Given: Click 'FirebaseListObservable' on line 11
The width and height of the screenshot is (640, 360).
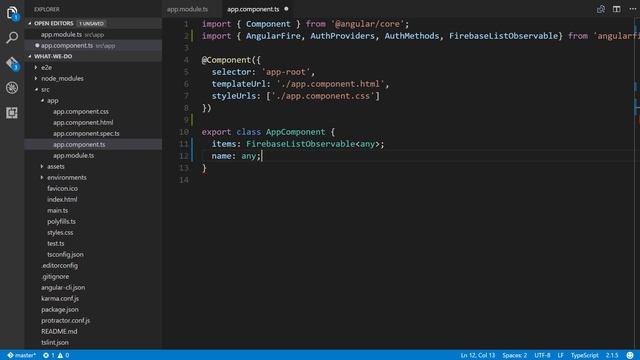Looking at the screenshot, I should 300,144.
